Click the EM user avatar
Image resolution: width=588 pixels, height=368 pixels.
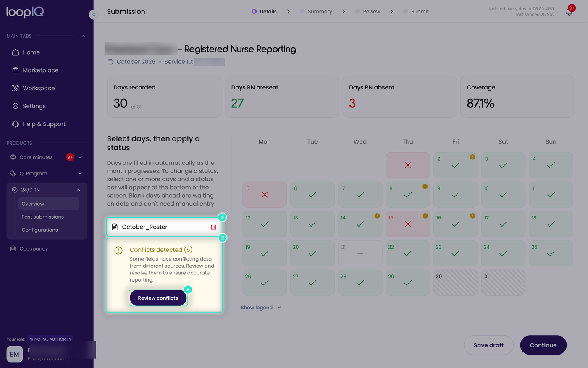coord(15,354)
